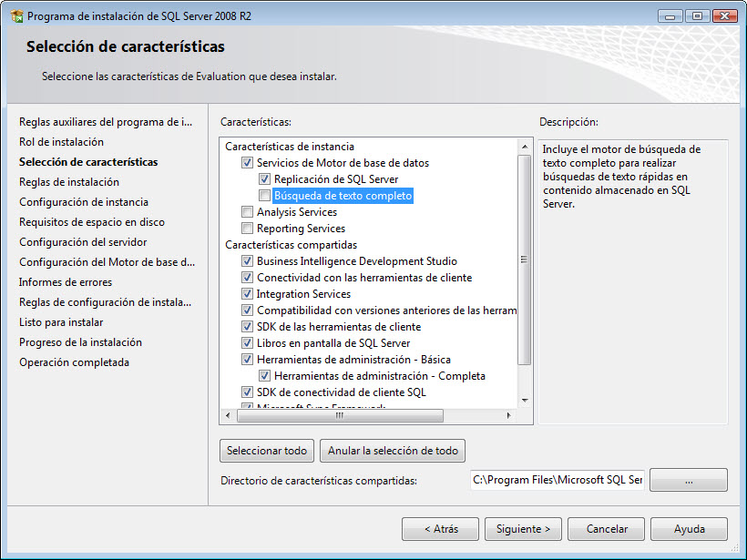This screenshot has height=560, width=747.
Task: Proceed with the Siguiente button
Action: pos(523,529)
